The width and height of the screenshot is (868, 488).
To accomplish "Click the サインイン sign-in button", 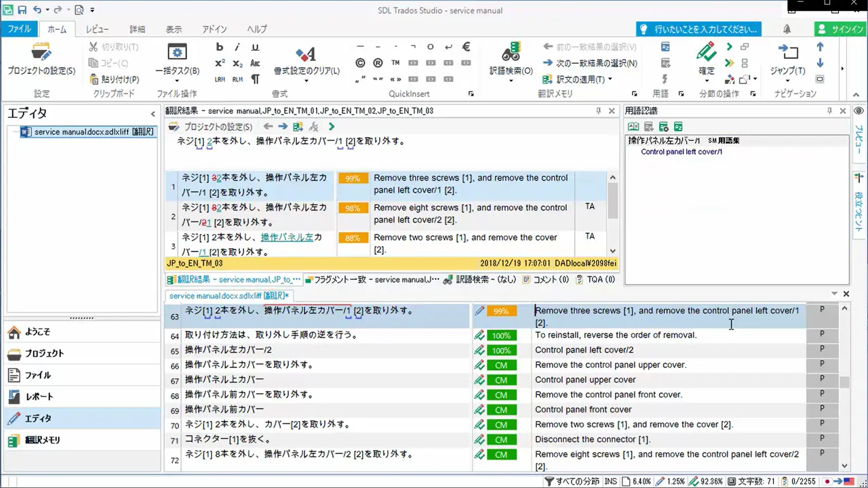I will pos(840,29).
